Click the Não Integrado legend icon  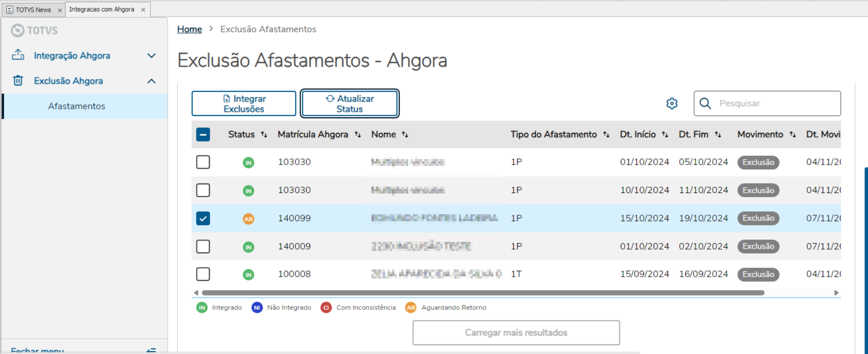[x=257, y=308]
